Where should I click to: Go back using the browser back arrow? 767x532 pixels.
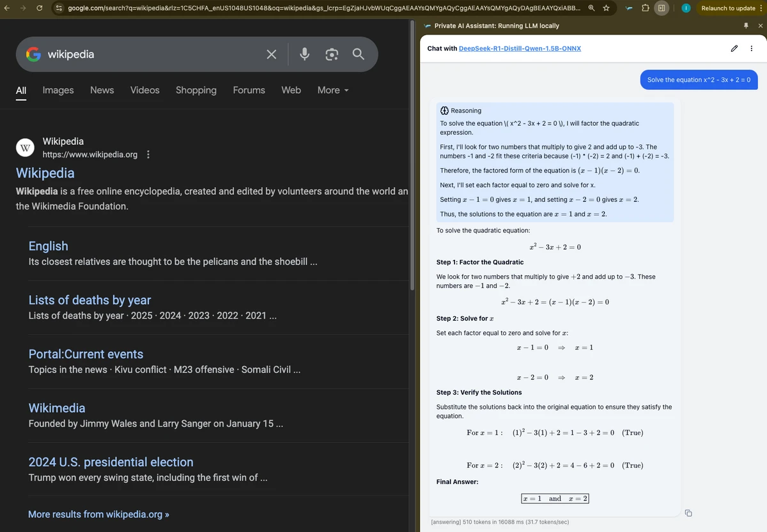(7, 8)
